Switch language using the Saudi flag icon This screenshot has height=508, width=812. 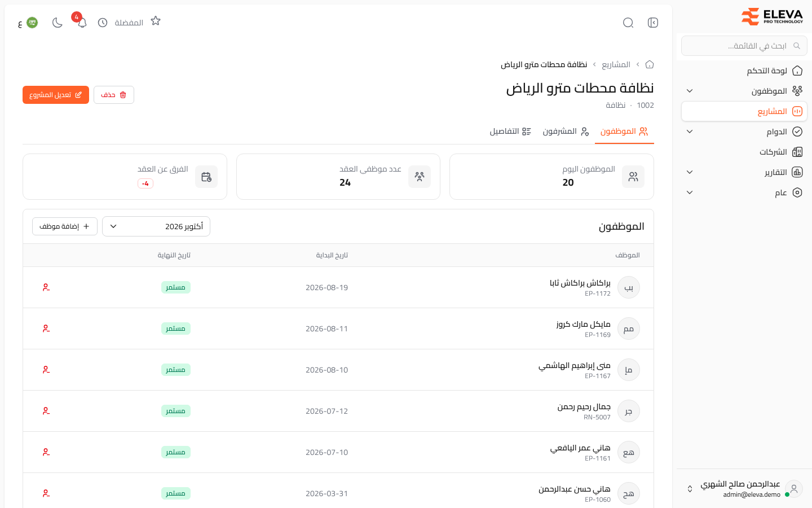coord(32,23)
